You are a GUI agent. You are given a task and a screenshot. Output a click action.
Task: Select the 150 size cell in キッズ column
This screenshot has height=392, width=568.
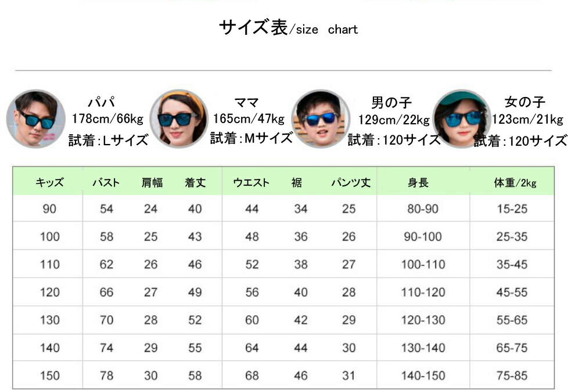pyautogui.click(x=49, y=376)
